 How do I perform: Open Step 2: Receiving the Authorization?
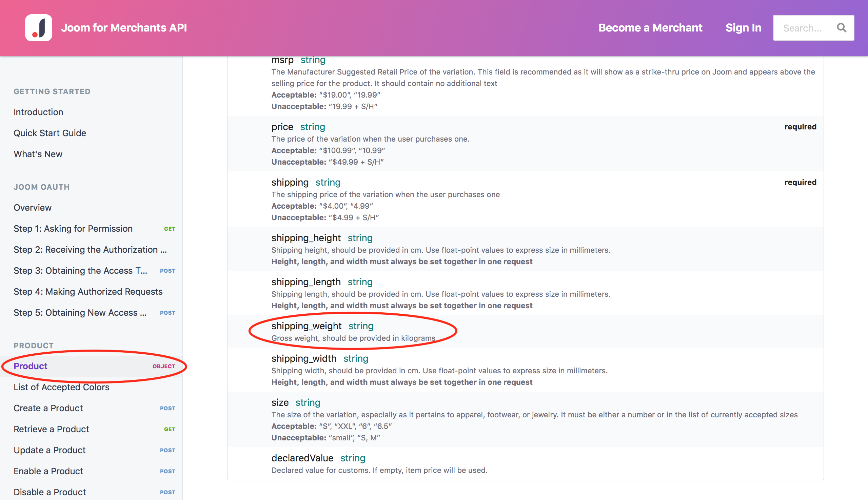point(90,249)
